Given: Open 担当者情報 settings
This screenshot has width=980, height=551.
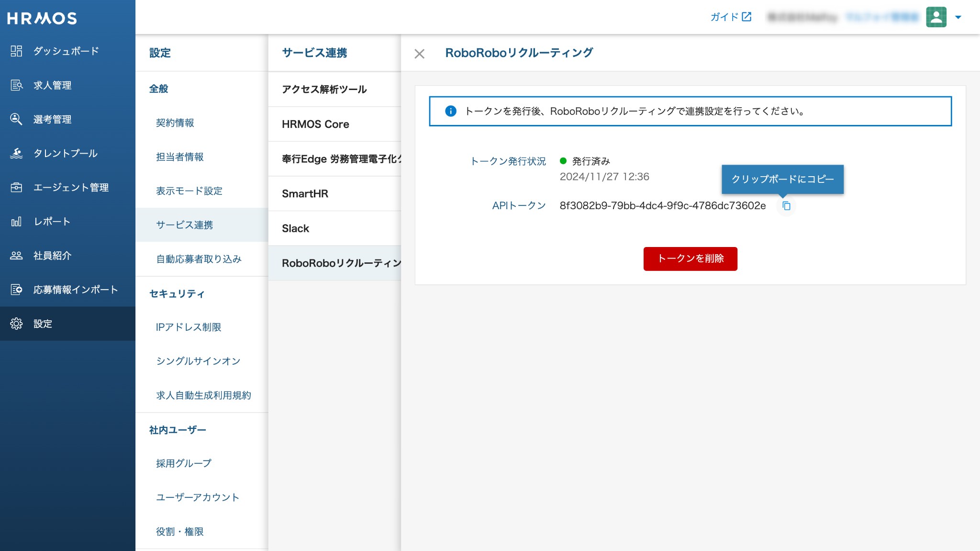Looking at the screenshot, I should (201, 157).
